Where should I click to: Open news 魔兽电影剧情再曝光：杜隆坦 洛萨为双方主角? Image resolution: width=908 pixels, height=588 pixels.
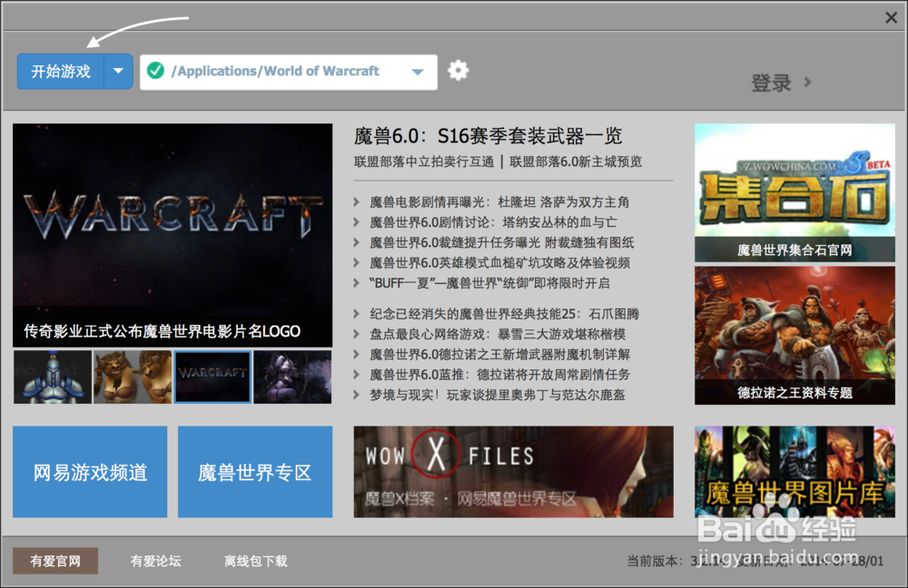499,202
